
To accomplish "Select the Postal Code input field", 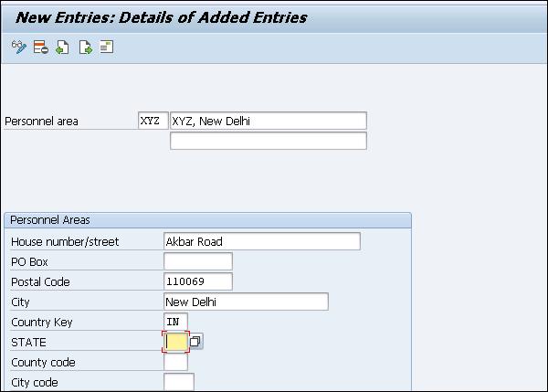I will [x=197, y=281].
